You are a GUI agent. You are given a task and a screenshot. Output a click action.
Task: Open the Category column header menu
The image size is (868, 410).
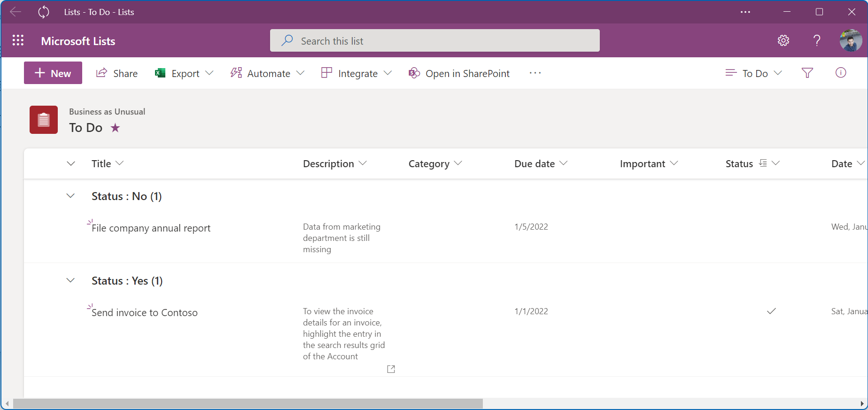[x=435, y=163]
